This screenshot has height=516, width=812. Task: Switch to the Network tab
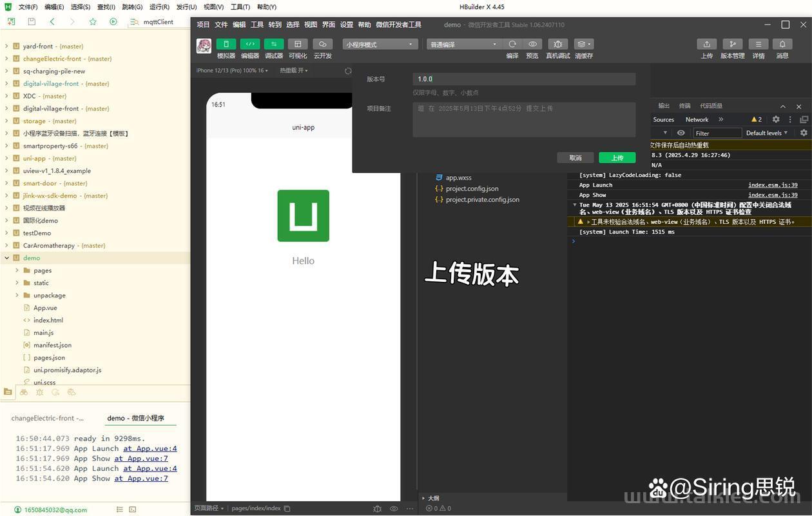click(x=697, y=119)
